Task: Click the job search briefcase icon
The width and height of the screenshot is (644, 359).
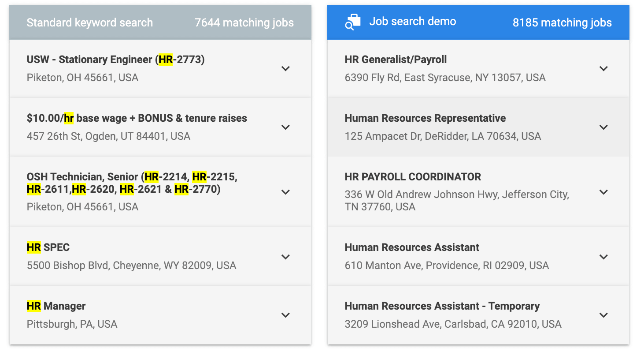Action: click(x=353, y=22)
